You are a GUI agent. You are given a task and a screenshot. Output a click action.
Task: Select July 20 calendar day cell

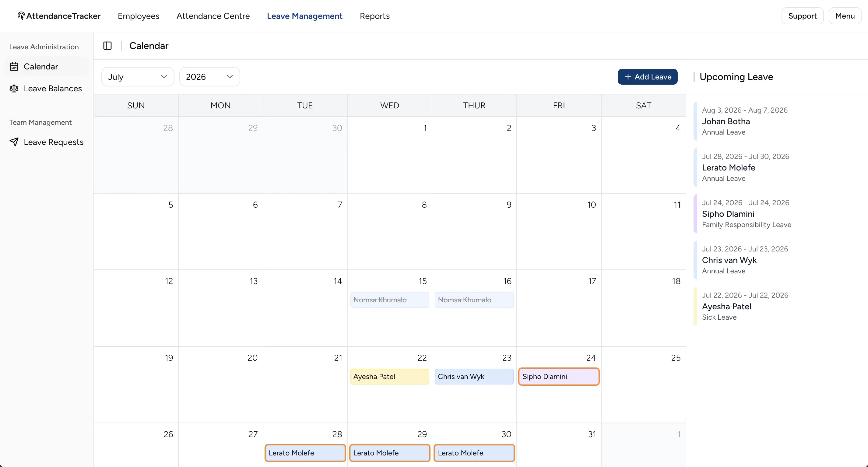tap(221, 385)
